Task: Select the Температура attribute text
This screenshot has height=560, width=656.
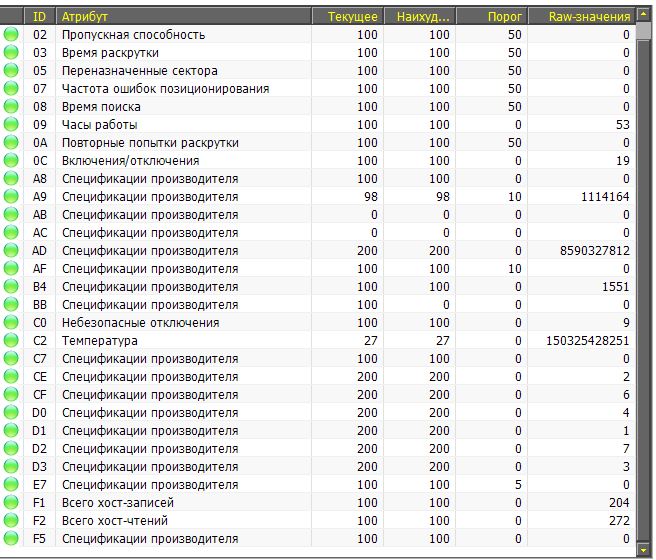Action: click(100, 340)
